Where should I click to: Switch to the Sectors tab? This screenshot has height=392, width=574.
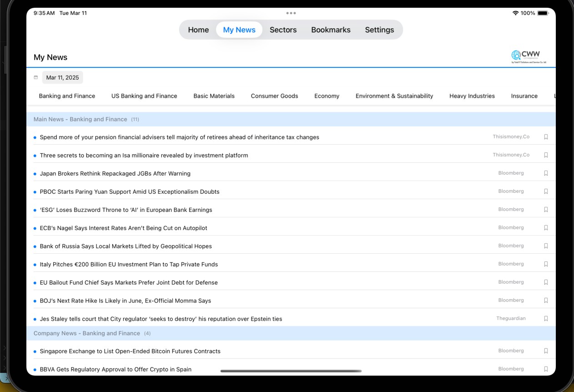click(283, 30)
